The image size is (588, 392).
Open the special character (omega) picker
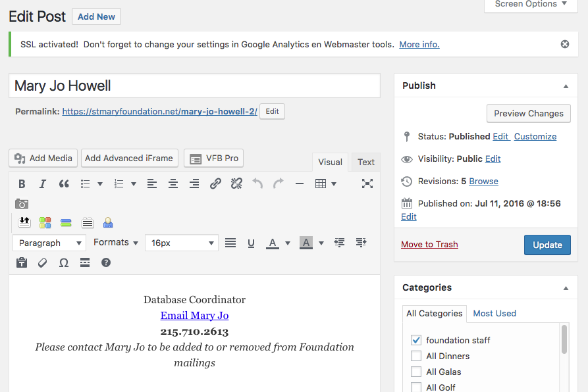pyautogui.click(x=64, y=263)
